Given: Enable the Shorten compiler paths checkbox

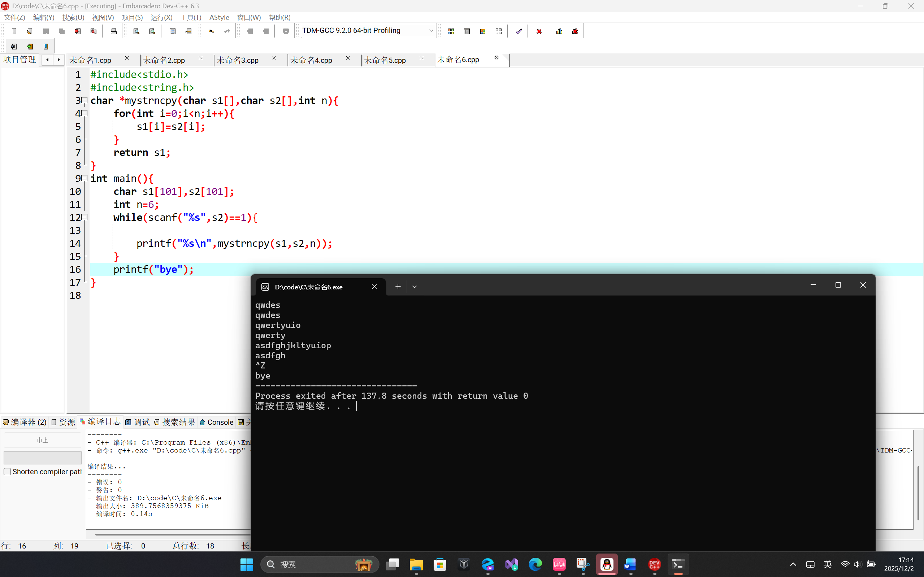Looking at the screenshot, I should tap(7, 471).
